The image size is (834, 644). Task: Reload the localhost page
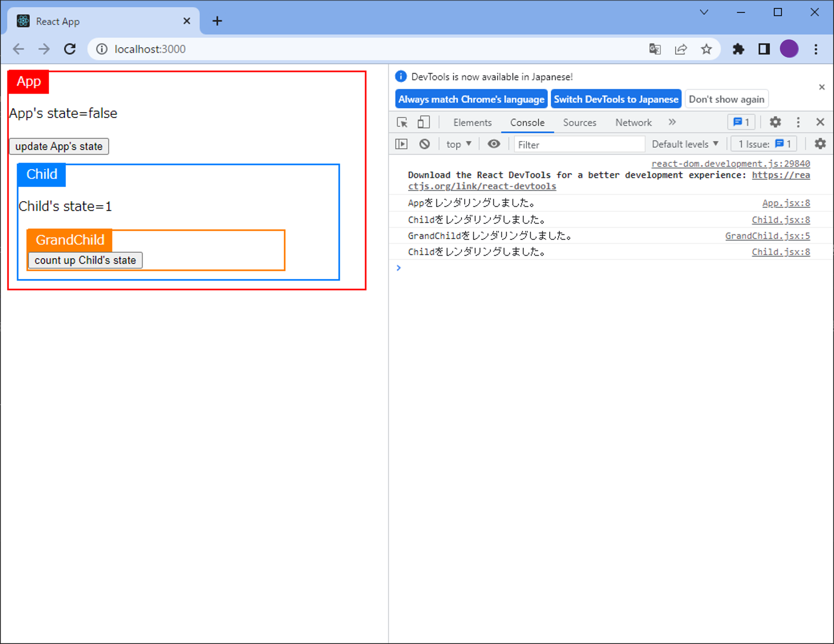point(70,49)
